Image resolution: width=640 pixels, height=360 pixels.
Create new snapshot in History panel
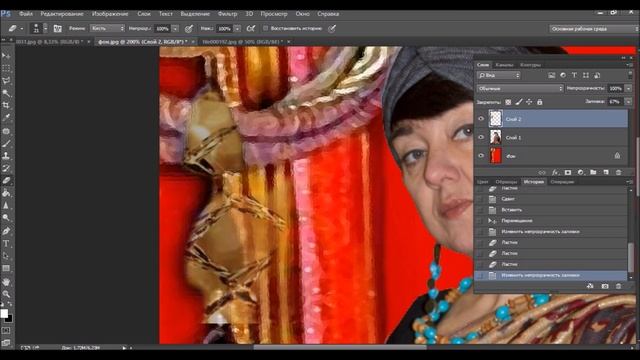605,287
